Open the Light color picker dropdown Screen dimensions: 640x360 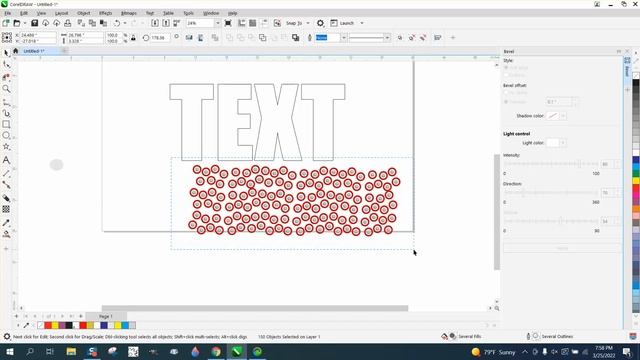563,143
